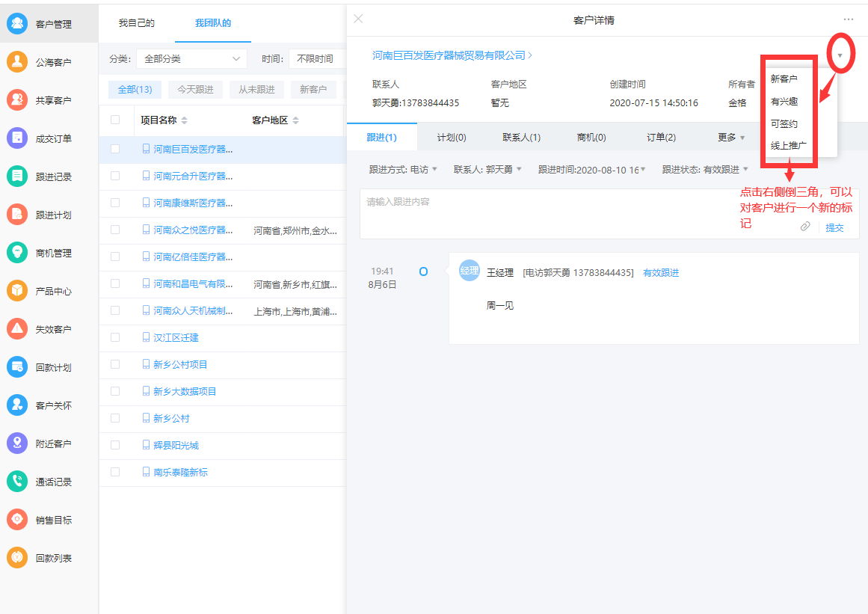Open 产品中心 sidebar icon

tap(17, 291)
